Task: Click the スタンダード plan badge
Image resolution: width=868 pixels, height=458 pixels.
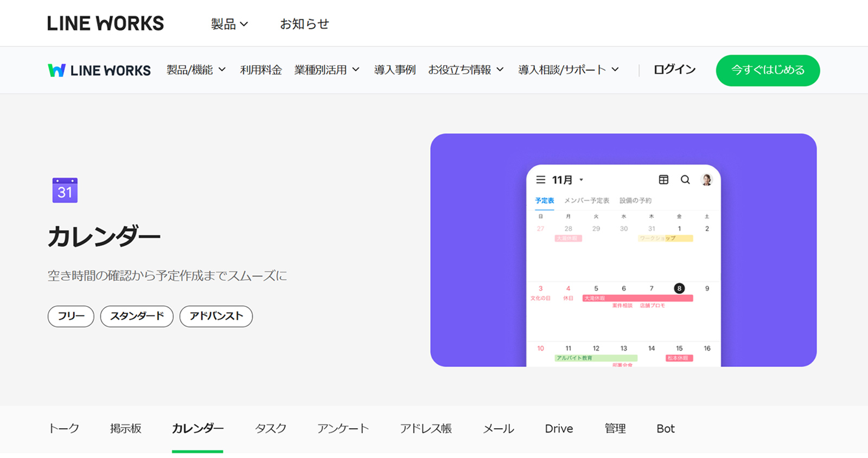Action: (x=137, y=317)
